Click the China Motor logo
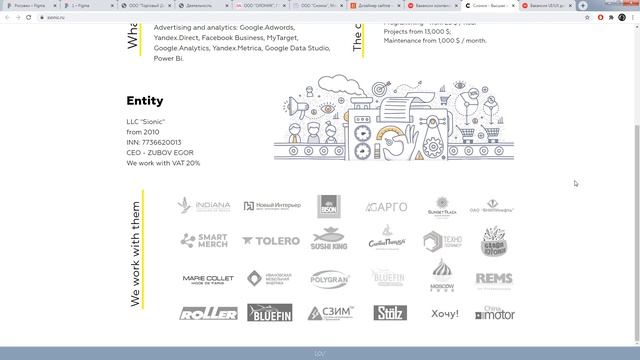Viewport: 640px width, 360px height. [495, 313]
